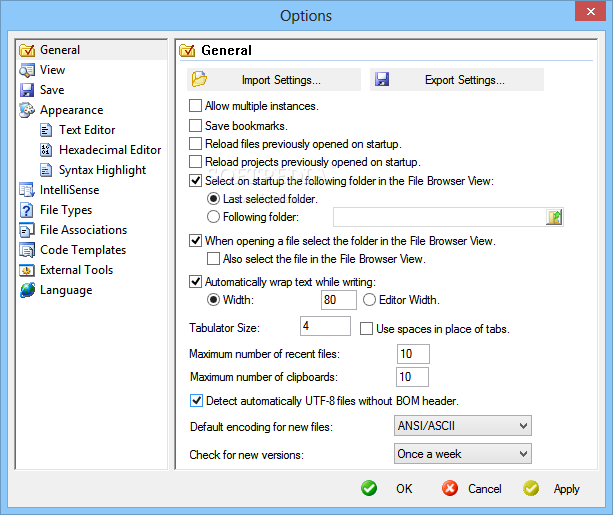Click Maximum number of recent files field
Screen dimensions: 613x515
(x=413, y=354)
